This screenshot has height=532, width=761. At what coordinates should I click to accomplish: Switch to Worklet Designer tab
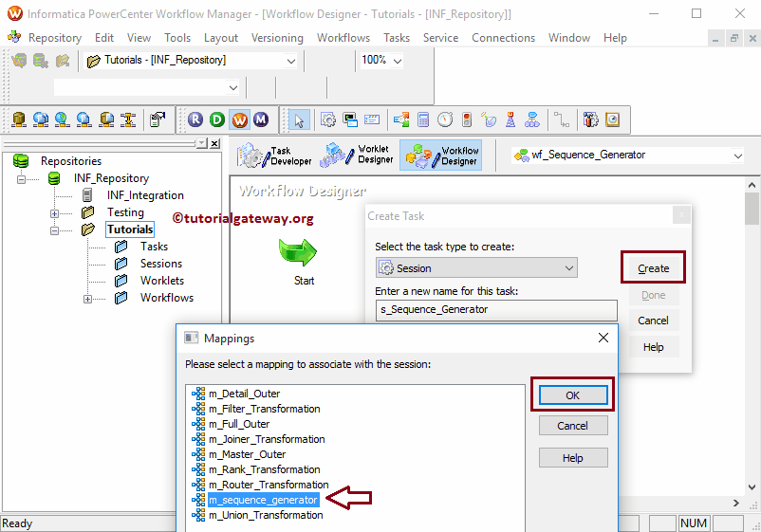(357, 155)
